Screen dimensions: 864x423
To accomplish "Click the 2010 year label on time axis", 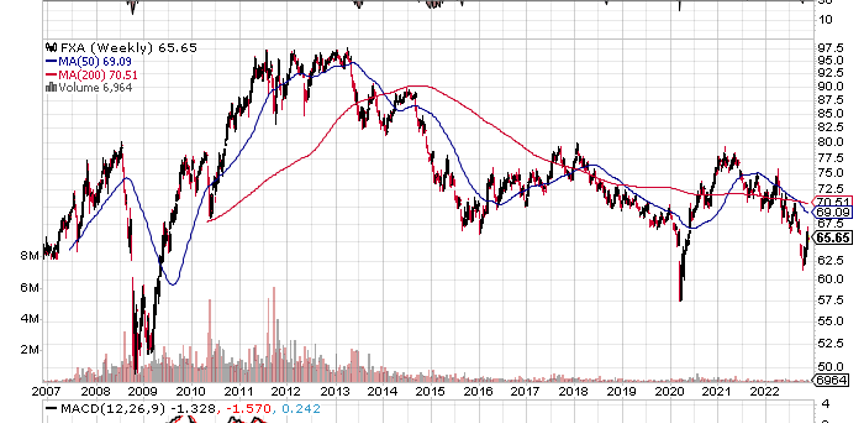I will click(191, 391).
